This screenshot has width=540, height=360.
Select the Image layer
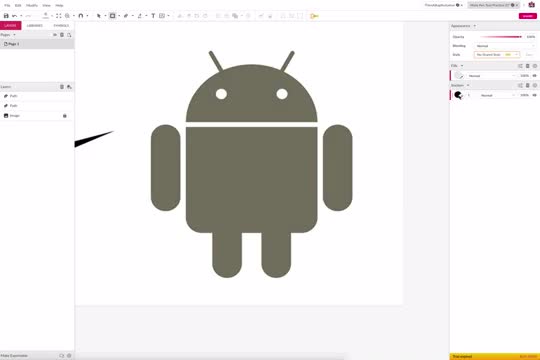(x=37, y=116)
